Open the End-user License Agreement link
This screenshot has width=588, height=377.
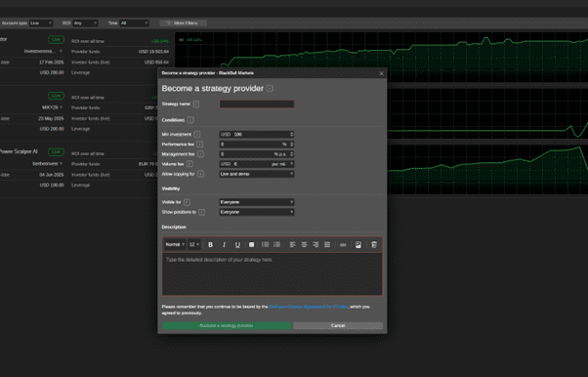point(309,307)
